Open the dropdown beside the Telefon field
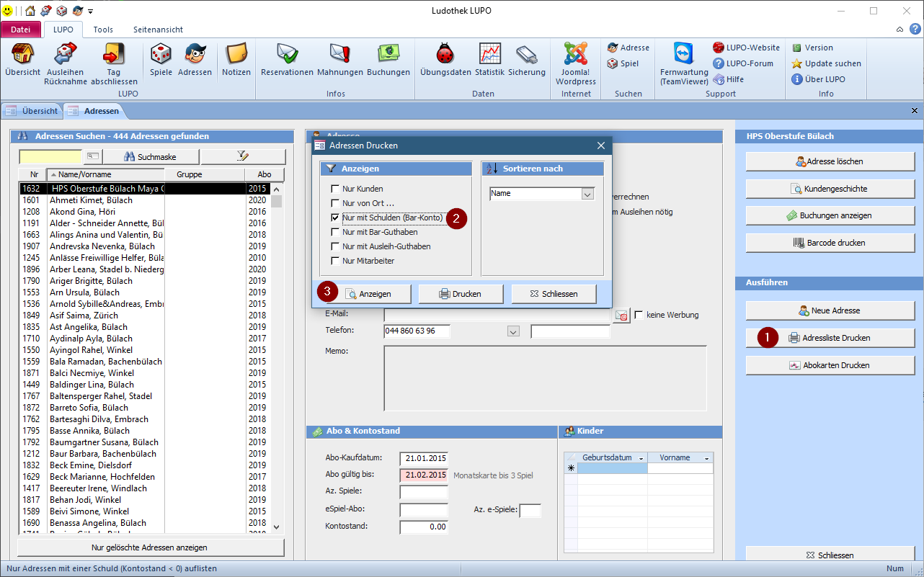 (x=513, y=331)
